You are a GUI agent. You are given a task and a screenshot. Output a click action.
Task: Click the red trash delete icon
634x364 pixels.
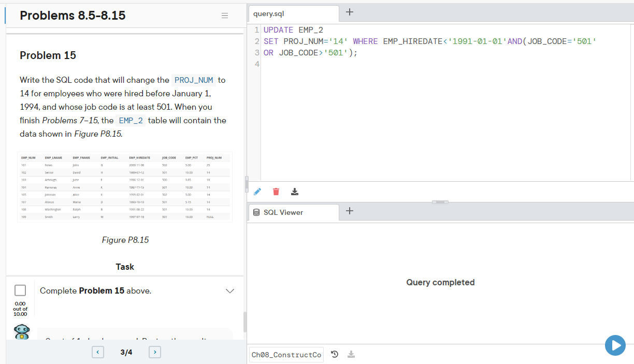tap(276, 192)
